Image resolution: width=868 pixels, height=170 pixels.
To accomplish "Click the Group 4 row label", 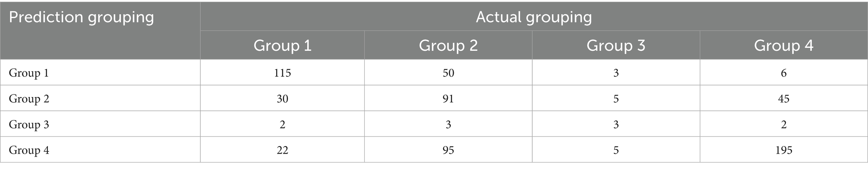I will pyautogui.click(x=29, y=150).
